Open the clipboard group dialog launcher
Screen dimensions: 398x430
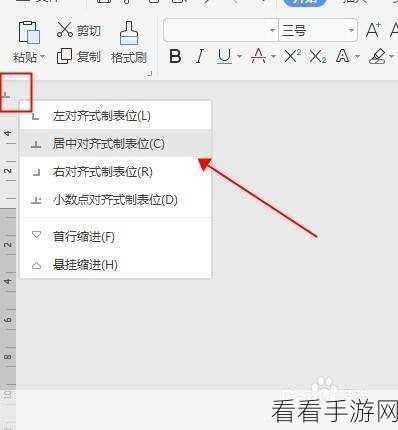[150, 74]
